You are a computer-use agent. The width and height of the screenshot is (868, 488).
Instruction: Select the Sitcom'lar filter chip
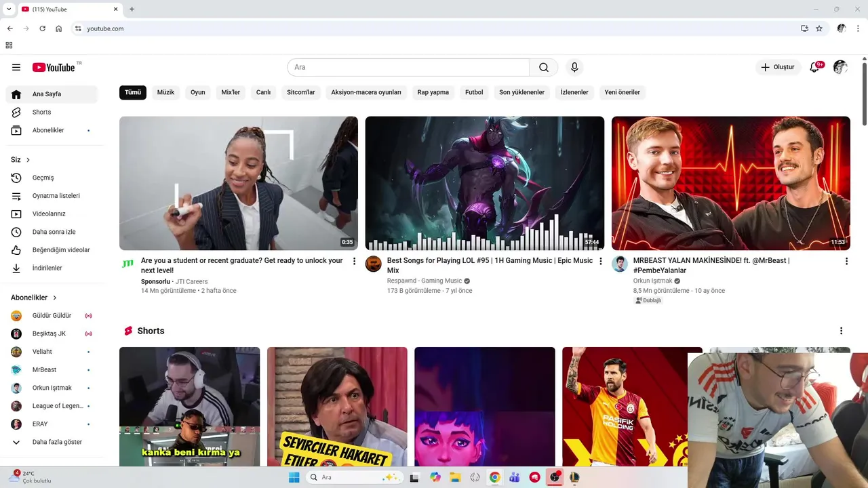click(x=301, y=92)
